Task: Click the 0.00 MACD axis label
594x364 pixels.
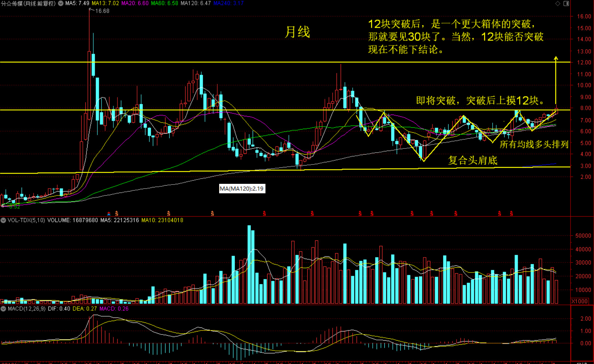Action: point(586,343)
